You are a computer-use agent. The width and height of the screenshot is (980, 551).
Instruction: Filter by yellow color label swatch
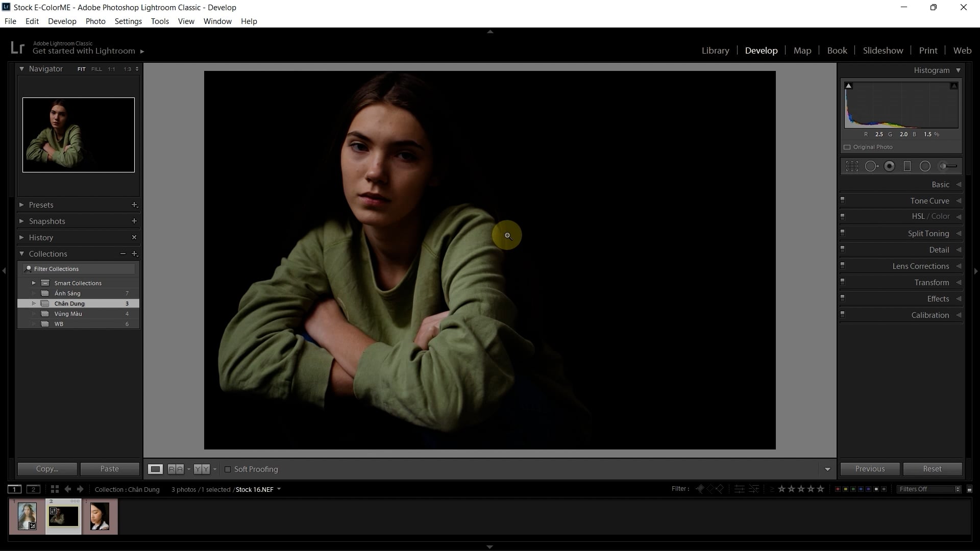pos(845,489)
